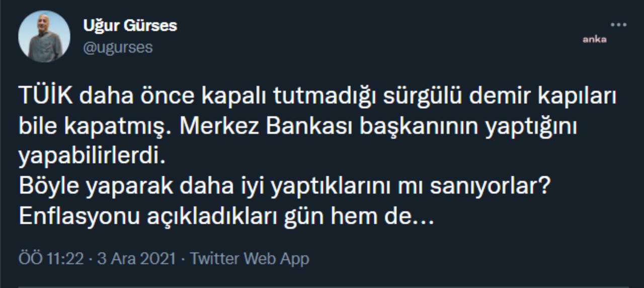This screenshot has width=644, height=288.
Task: Click the anka watermark logo
Action: pyautogui.click(x=595, y=40)
